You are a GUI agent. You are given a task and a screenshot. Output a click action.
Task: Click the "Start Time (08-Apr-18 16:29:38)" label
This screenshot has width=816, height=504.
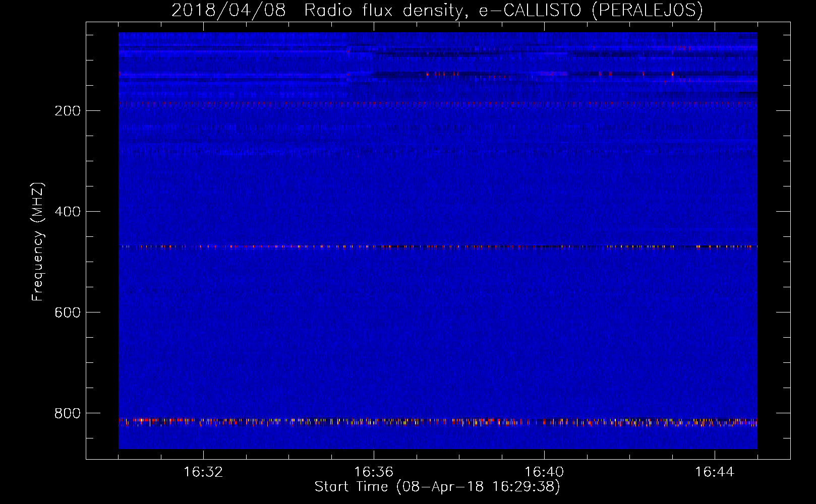(x=437, y=487)
